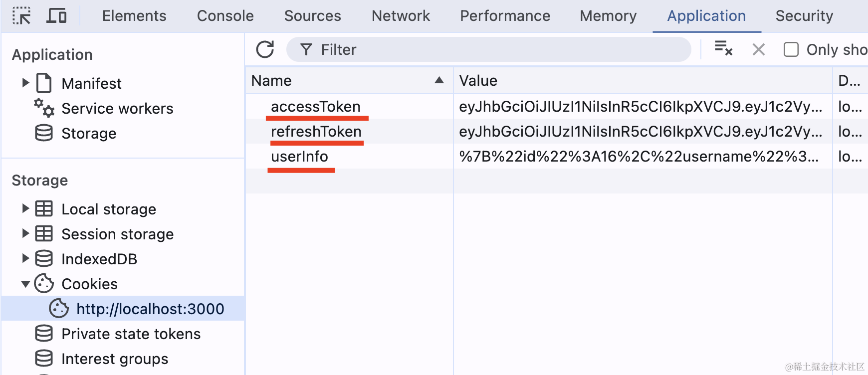868x375 pixels.
Task: Enable the 'Only show' checkbox
Action: tap(791, 49)
